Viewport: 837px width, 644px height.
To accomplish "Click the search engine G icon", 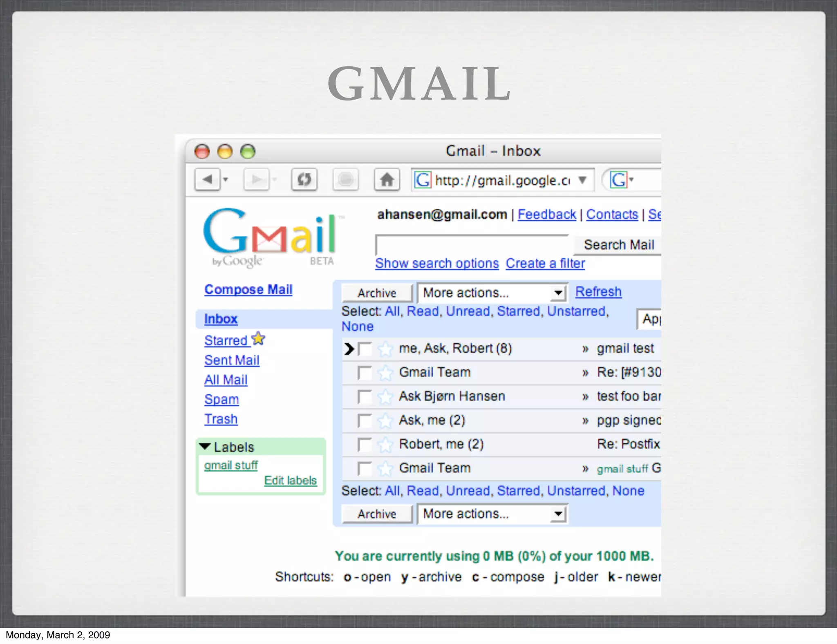I will tap(618, 180).
